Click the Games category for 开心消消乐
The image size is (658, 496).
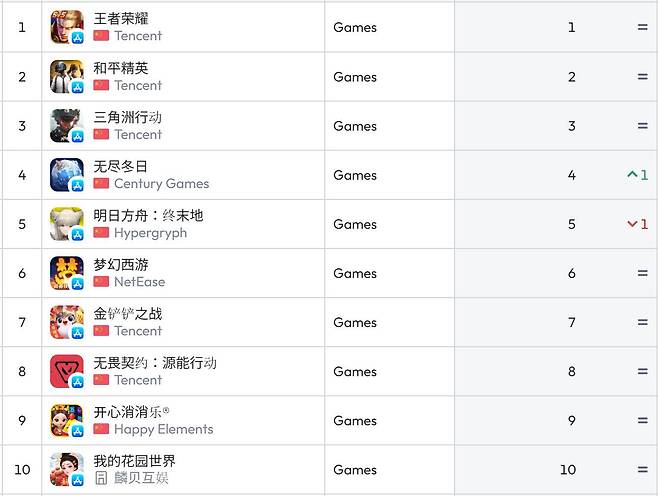pos(355,420)
